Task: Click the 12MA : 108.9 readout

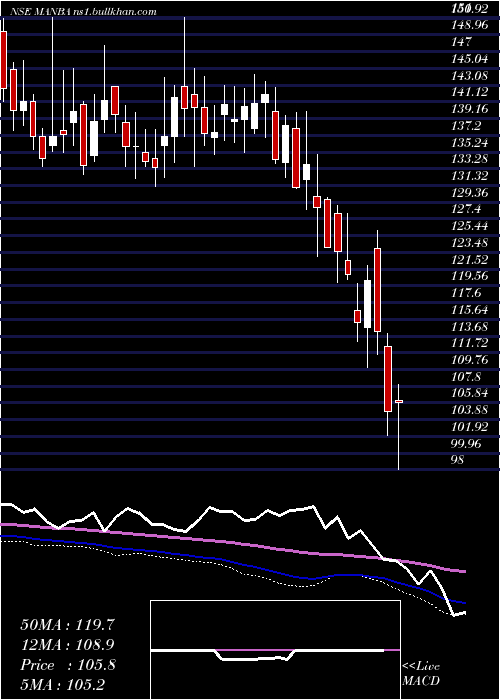Action: 67,645
